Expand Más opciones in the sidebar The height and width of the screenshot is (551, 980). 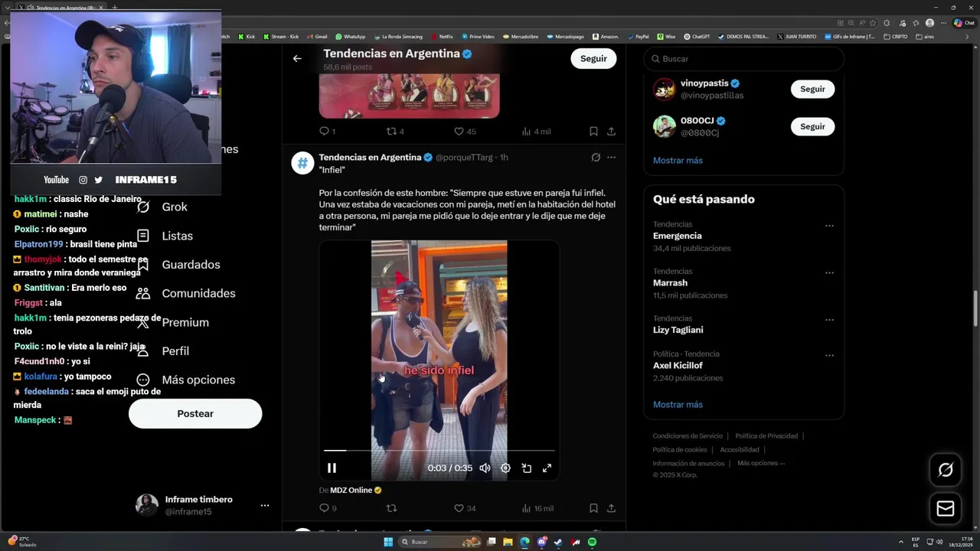(x=186, y=380)
